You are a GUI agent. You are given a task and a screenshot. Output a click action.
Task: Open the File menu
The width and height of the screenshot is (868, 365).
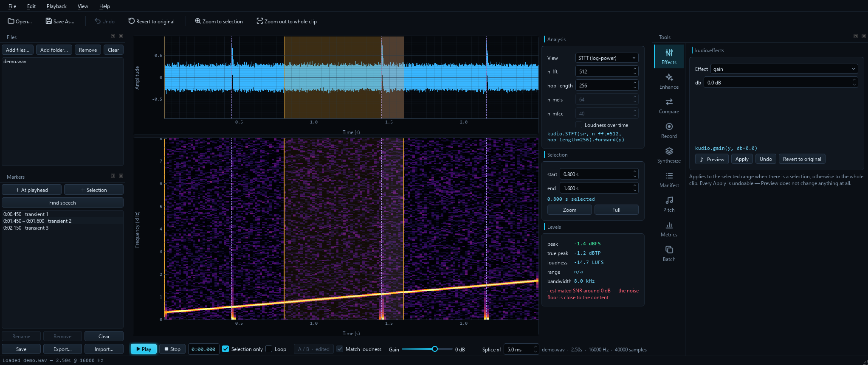point(12,6)
